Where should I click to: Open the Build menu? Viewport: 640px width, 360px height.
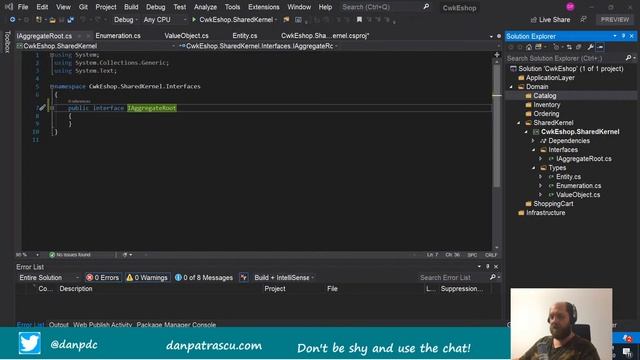131,7
